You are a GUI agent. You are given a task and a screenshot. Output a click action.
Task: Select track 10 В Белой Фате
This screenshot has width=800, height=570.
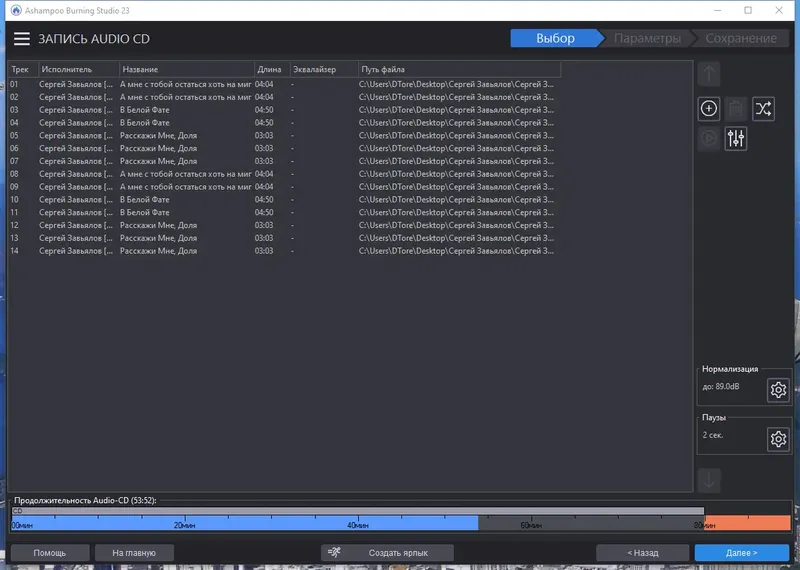pyautogui.click(x=284, y=200)
